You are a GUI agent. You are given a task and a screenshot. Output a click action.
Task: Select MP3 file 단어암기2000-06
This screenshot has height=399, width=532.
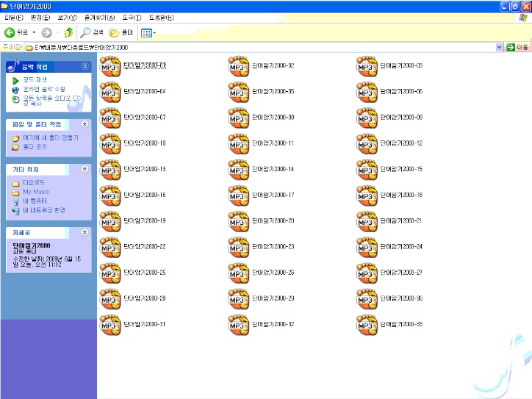click(389, 92)
